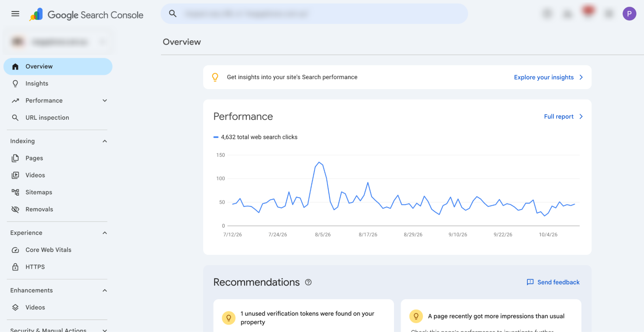Go to Sitemaps in the sidebar
This screenshot has height=332, width=644.
(58, 192)
